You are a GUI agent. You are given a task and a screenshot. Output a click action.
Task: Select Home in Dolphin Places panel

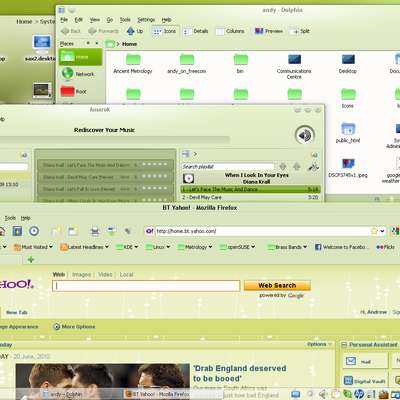point(81,57)
